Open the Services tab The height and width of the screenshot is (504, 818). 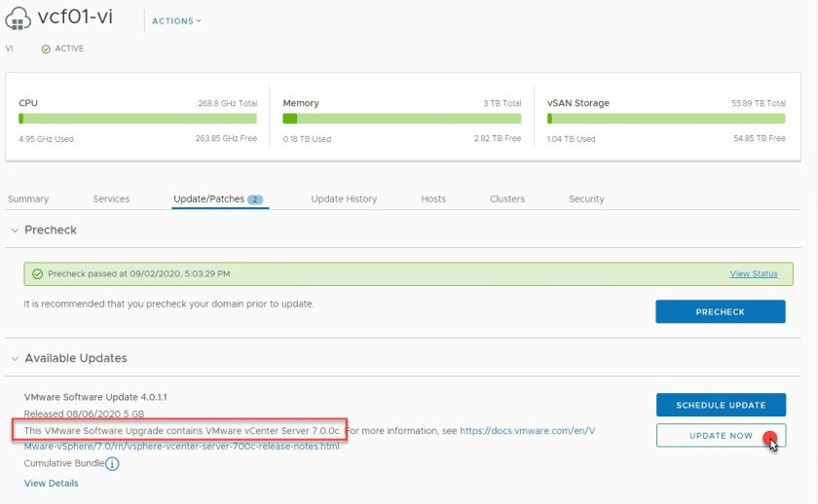[x=111, y=199]
